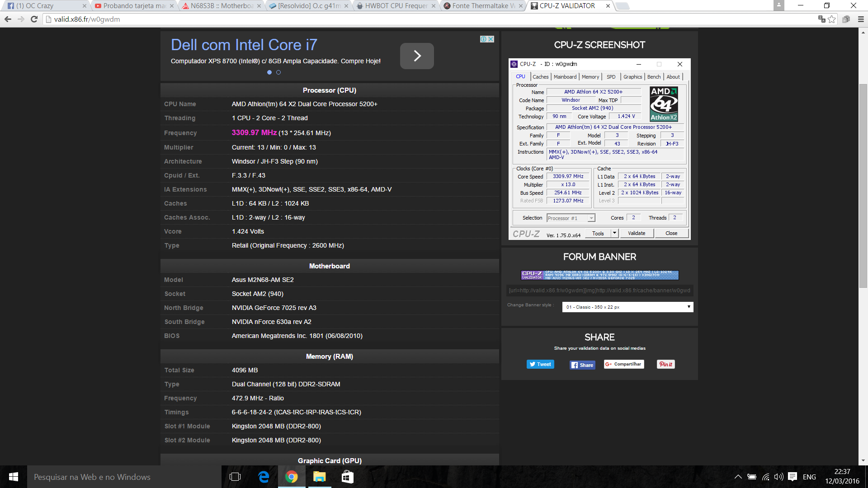Click the Windows search box 'Pesquisar na Web'

124,477
